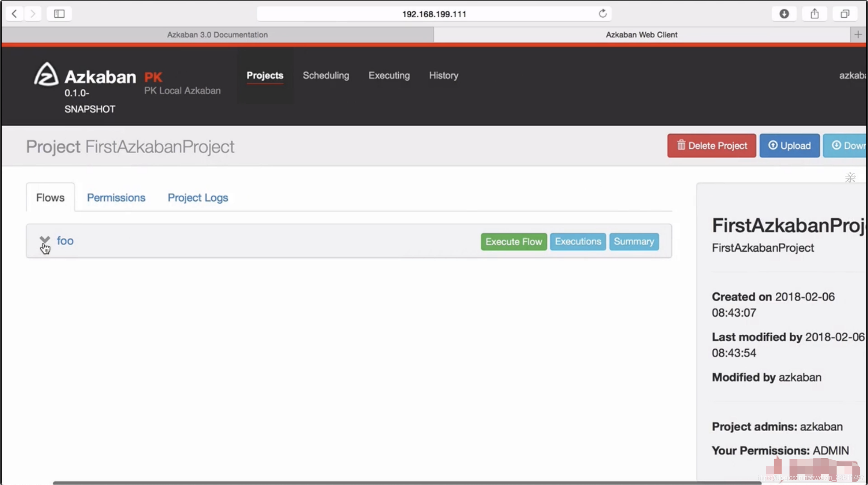The width and height of the screenshot is (868, 485).
Task: Click the Project FirstAzkabanProject page title
Action: (130, 147)
